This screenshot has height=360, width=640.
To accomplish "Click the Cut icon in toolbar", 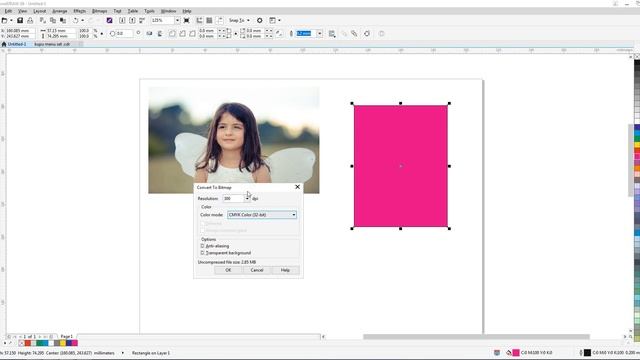I will click(43, 20).
